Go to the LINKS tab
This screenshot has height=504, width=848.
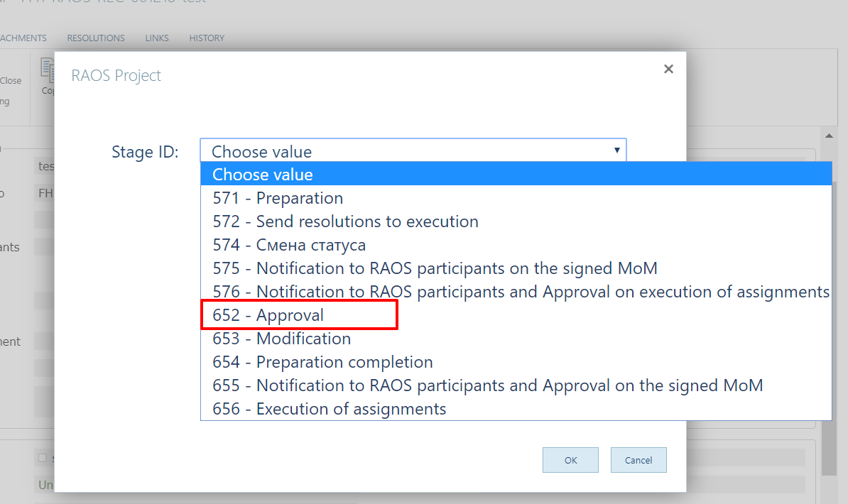tap(157, 38)
